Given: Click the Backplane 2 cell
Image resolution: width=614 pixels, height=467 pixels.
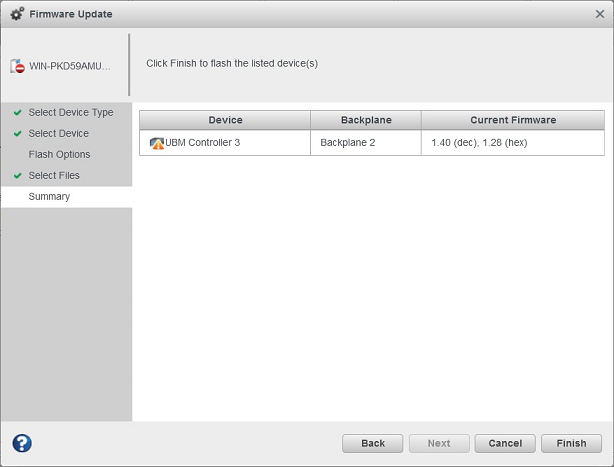Looking at the screenshot, I should tap(366, 143).
